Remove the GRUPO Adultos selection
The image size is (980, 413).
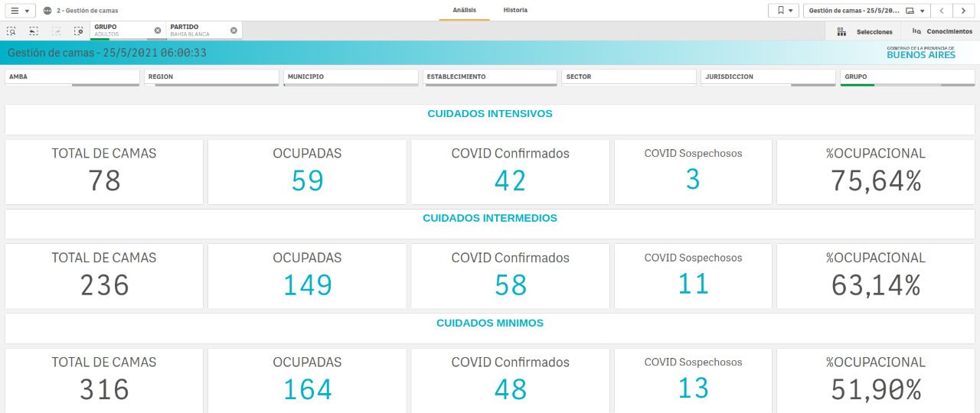[x=158, y=31]
